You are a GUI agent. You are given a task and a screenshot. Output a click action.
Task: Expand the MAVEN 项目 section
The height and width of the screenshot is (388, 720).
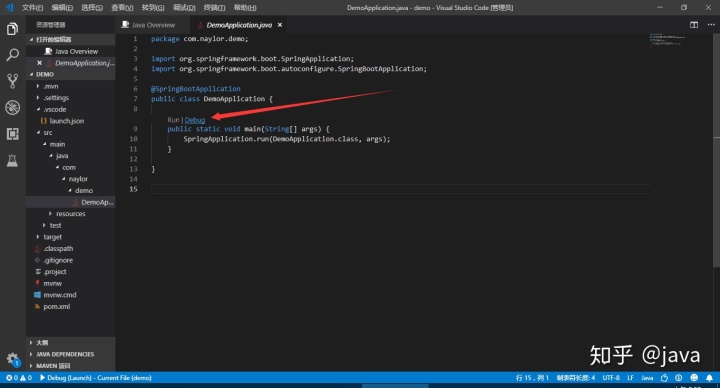(x=70, y=366)
